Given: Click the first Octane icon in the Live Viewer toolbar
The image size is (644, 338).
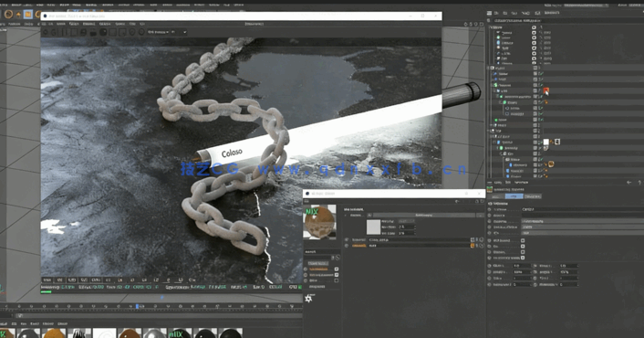Looking at the screenshot, I should (x=46, y=32).
